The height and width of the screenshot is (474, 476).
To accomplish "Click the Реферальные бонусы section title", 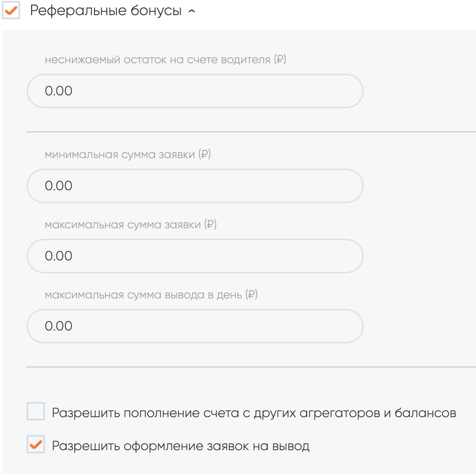I will click(x=106, y=11).
